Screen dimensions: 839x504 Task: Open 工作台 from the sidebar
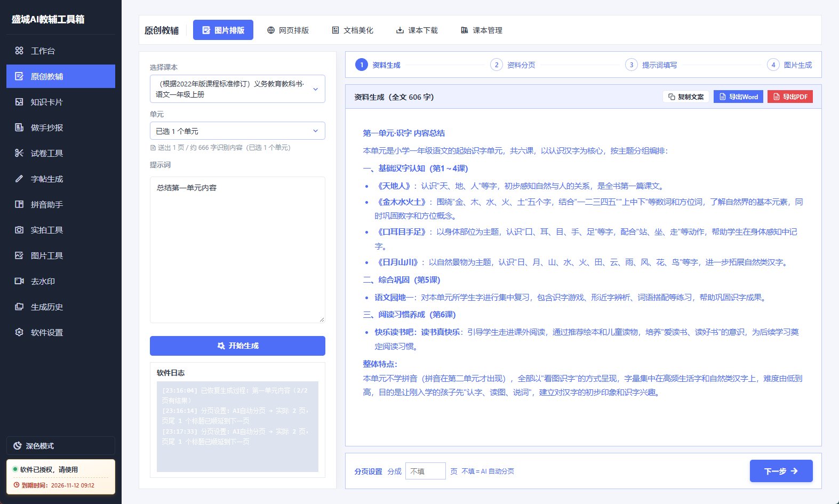coord(61,51)
